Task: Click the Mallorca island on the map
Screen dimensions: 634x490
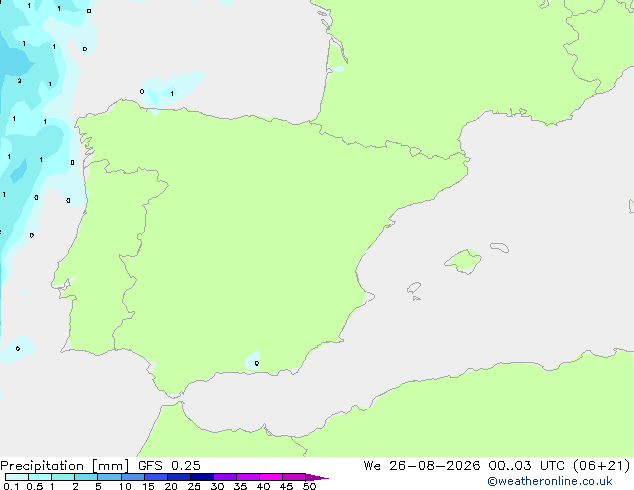Action: click(464, 261)
